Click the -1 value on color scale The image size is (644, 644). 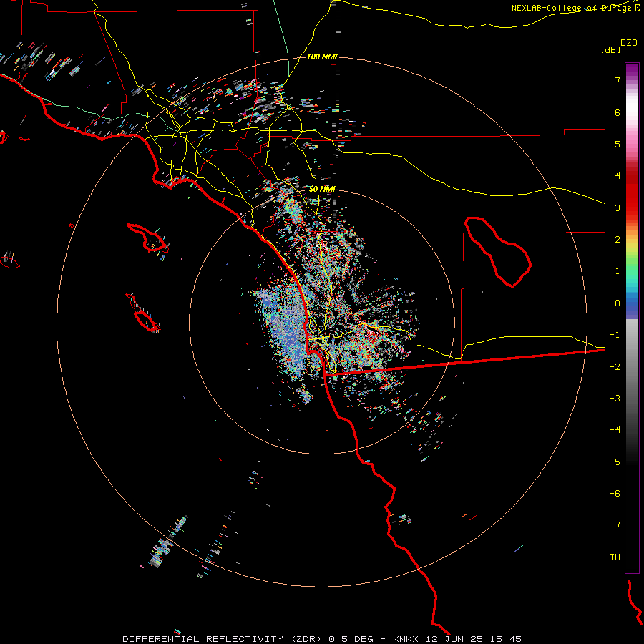pos(615,335)
